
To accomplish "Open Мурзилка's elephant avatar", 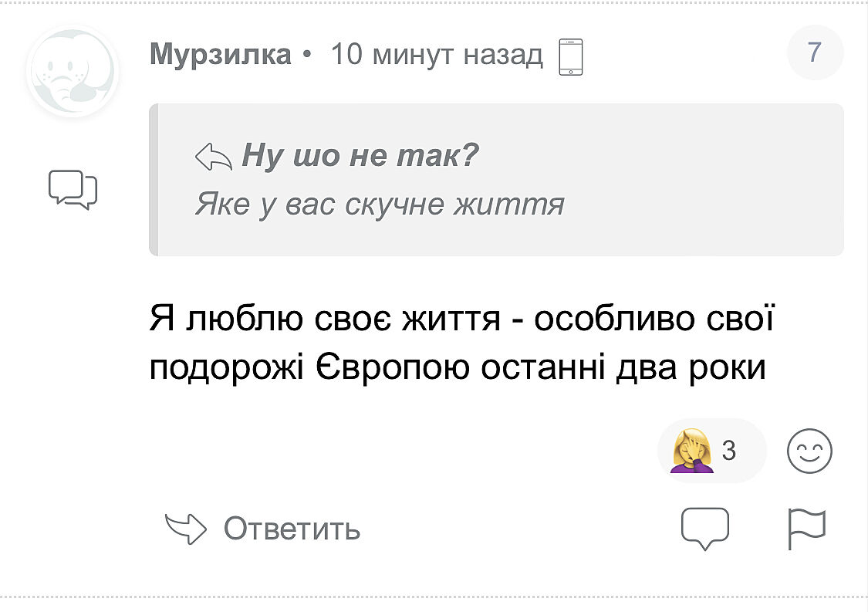I will click(72, 73).
